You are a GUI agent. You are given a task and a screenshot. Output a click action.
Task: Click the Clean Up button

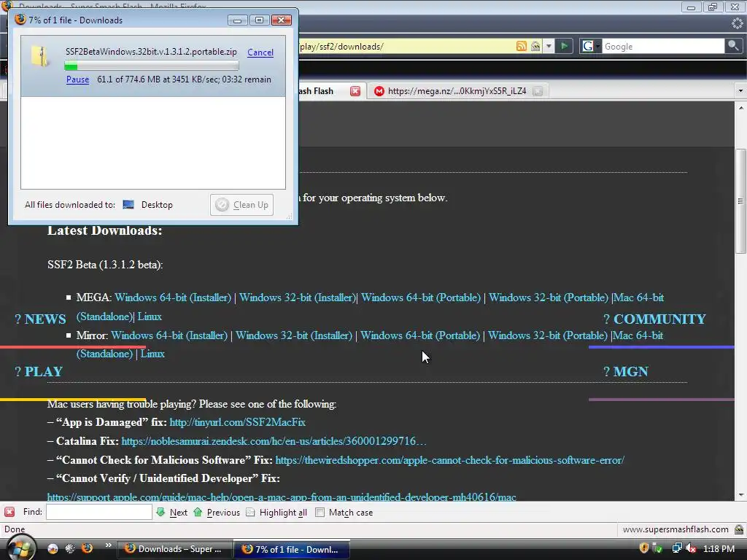[241, 205]
